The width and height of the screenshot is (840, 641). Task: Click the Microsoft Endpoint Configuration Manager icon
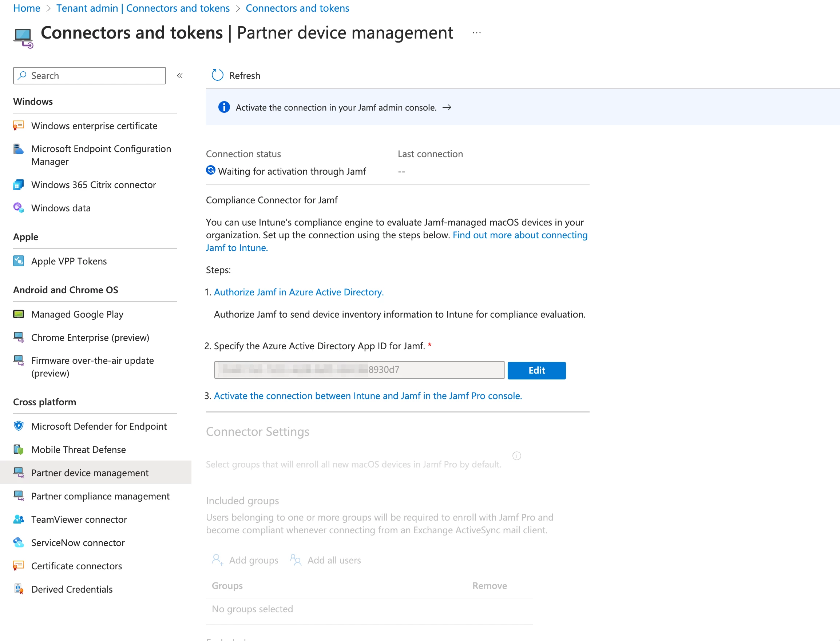(x=18, y=149)
